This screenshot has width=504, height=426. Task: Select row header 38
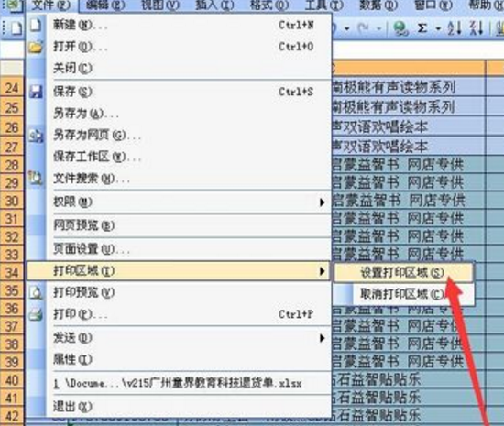tap(12, 344)
